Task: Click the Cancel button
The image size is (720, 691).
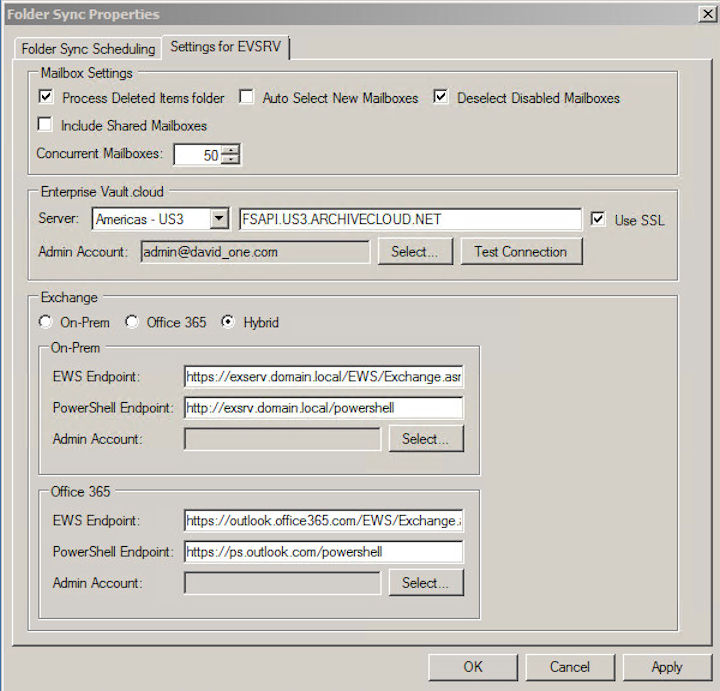Action: coord(570,667)
